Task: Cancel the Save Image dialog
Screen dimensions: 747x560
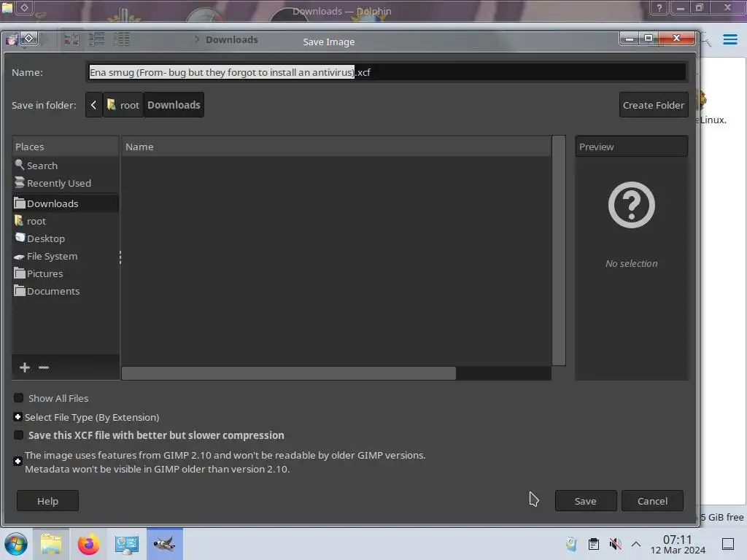Action: coord(652,501)
